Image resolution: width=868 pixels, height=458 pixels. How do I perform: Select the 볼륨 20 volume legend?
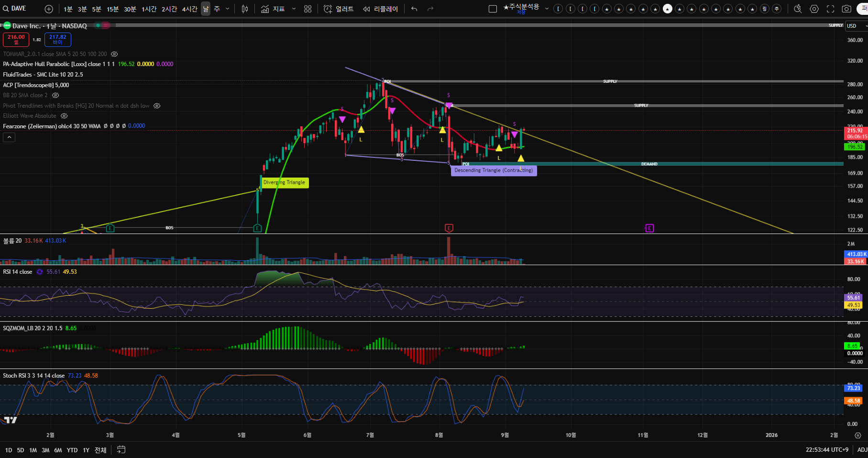pyautogui.click(x=12, y=241)
